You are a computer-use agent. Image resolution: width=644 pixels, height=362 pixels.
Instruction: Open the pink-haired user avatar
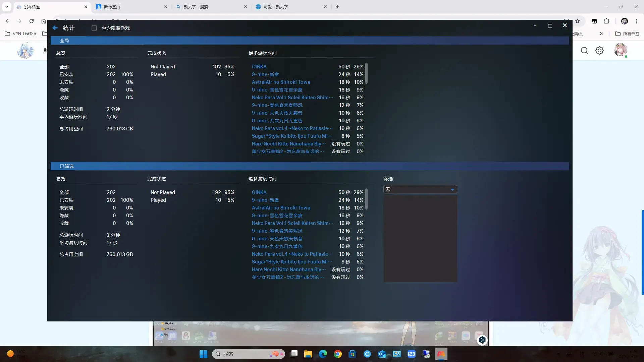pos(620,50)
